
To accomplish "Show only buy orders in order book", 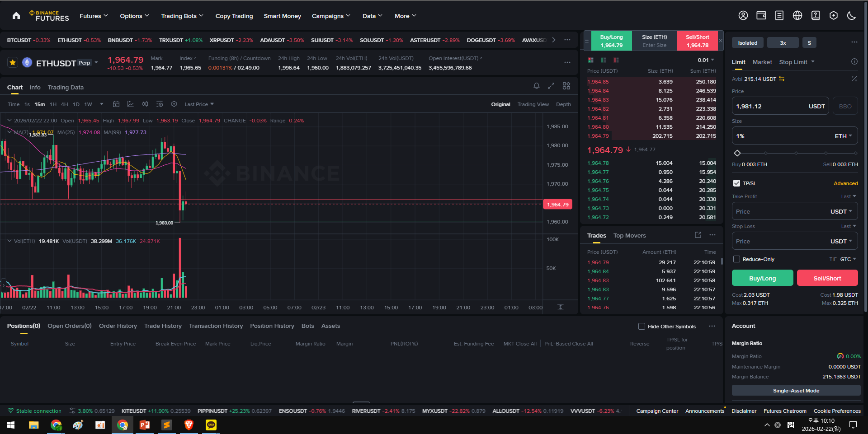I will coord(604,60).
